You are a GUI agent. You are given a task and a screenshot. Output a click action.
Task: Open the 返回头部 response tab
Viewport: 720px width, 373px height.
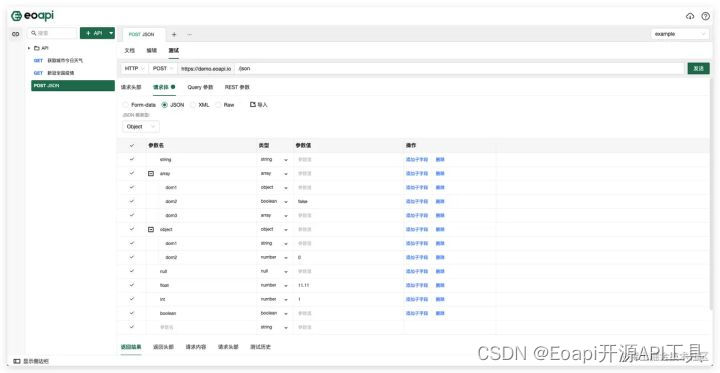[163, 347]
